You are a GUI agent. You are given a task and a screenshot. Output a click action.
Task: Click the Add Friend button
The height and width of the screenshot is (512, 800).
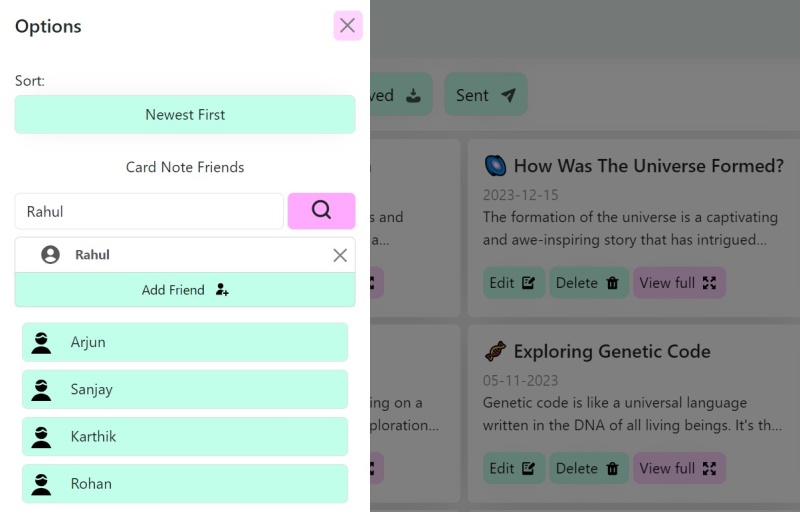click(185, 290)
